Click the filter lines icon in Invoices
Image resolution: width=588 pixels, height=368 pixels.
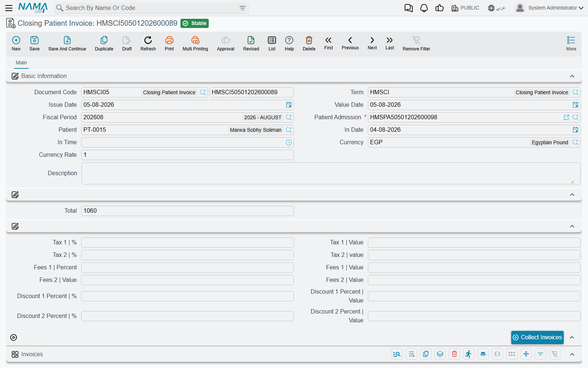[x=540, y=354]
